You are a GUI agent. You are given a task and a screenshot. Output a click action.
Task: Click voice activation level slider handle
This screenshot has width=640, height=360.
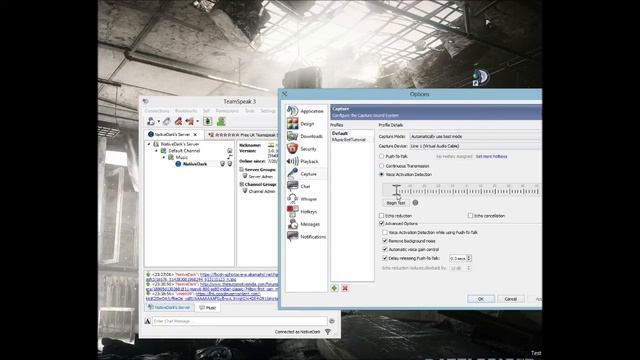pos(396,190)
